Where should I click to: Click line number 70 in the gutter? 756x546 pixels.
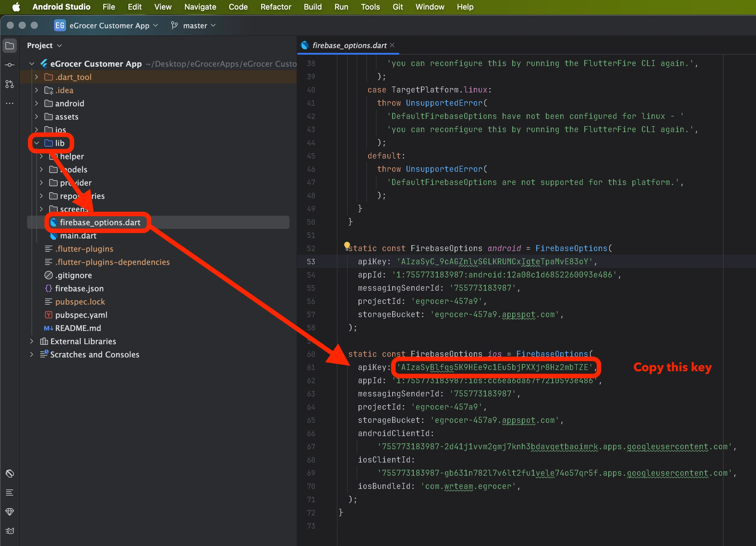[x=311, y=486]
